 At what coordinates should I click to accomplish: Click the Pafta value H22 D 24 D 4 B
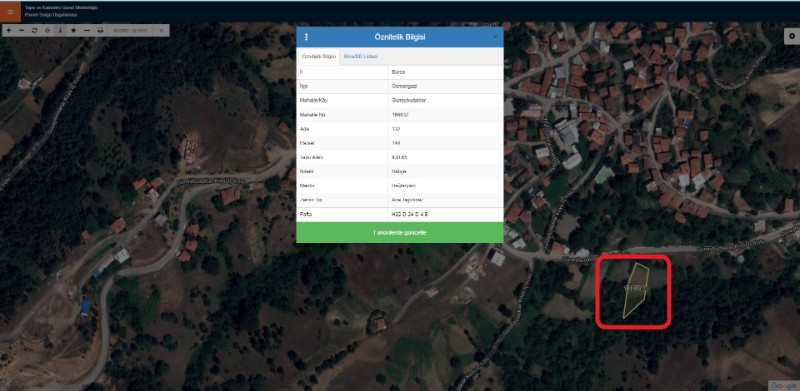click(x=409, y=215)
